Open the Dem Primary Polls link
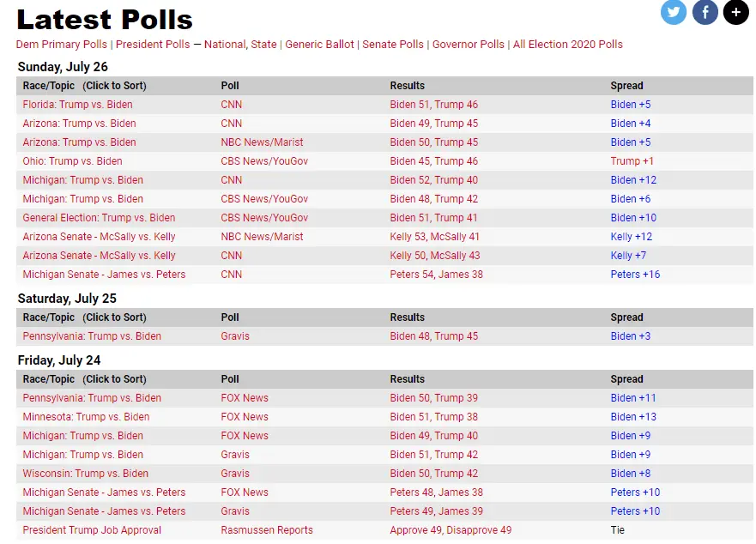Viewport: 756px width, 544px height. click(x=62, y=45)
